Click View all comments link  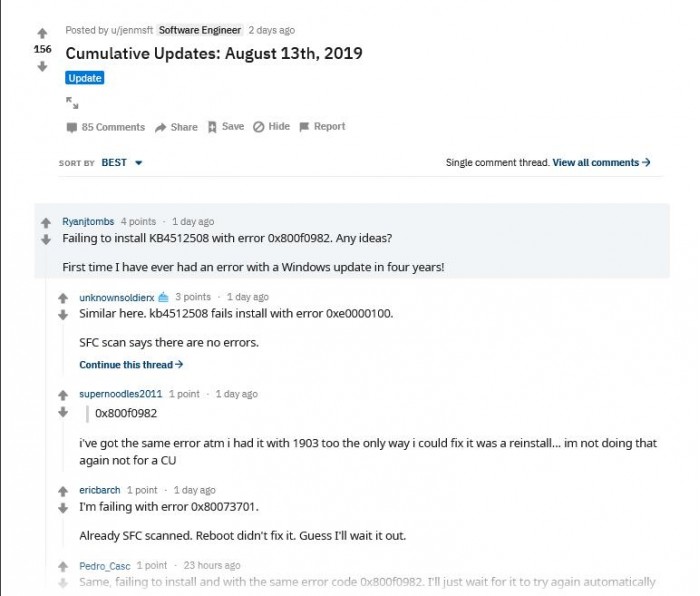[x=601, y=163]
